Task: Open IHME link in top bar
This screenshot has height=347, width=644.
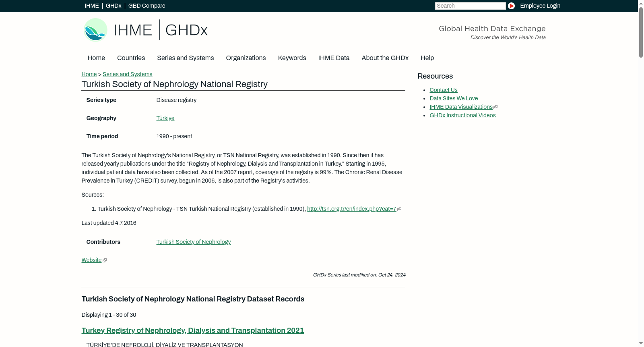Action: tap(92, 6)
